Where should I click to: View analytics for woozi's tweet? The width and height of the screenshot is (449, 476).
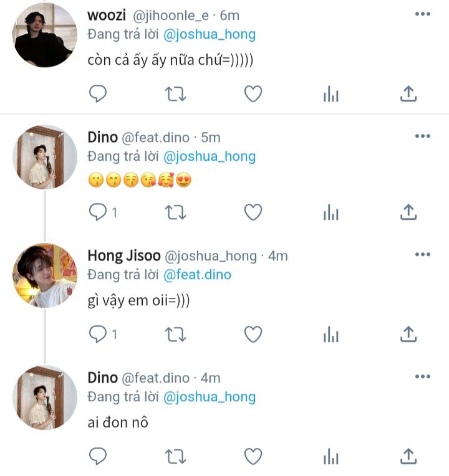click(x=331, y=93)
